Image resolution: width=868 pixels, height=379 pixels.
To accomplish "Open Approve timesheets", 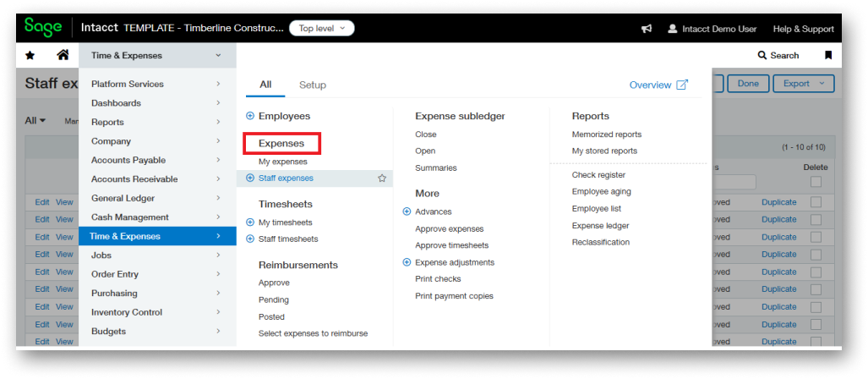I will (x=451, y=244).
